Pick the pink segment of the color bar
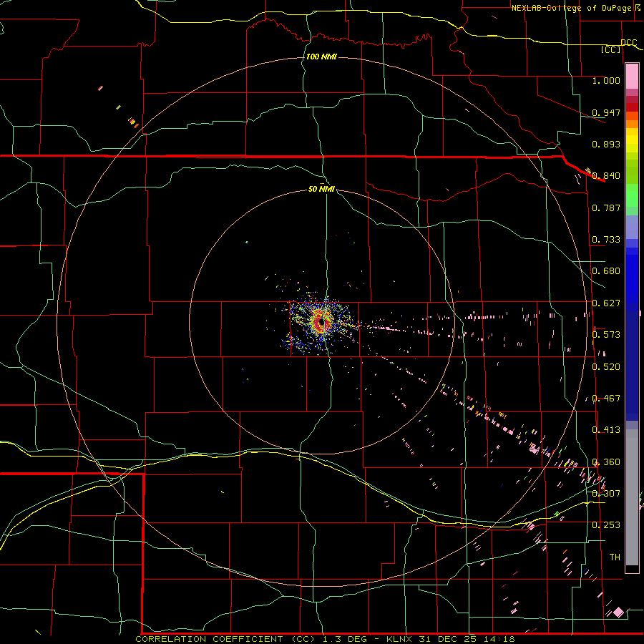644x644 pixels. click(632, 77)
